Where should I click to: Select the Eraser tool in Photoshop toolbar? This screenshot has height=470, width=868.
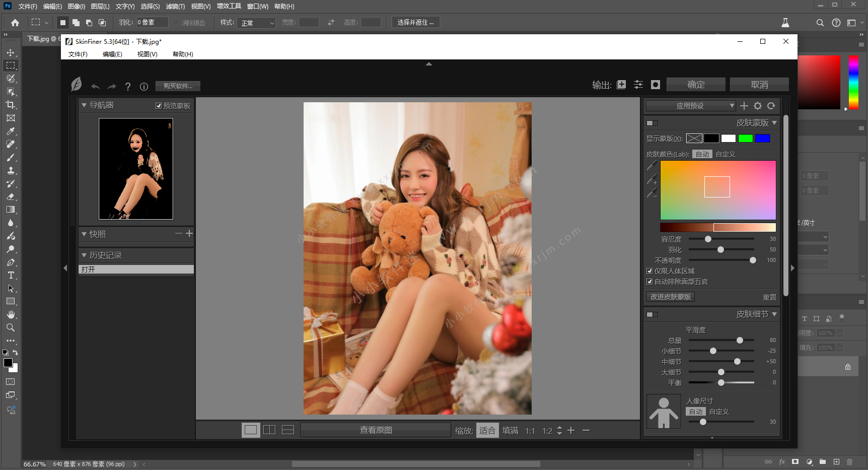[11, 196]
